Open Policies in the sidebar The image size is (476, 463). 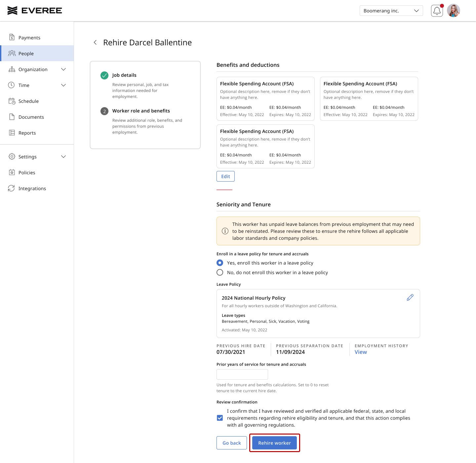point(37,172)
